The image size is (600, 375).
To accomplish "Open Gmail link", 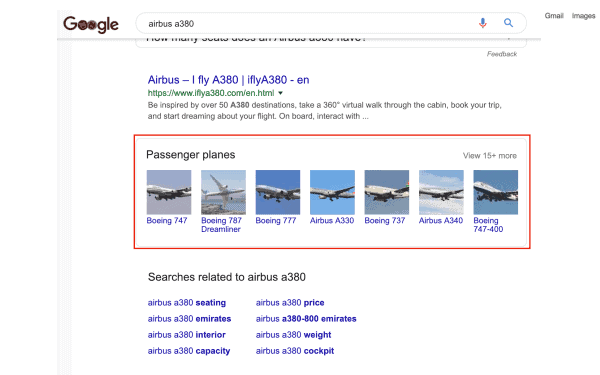I will [x=554, y=16].
